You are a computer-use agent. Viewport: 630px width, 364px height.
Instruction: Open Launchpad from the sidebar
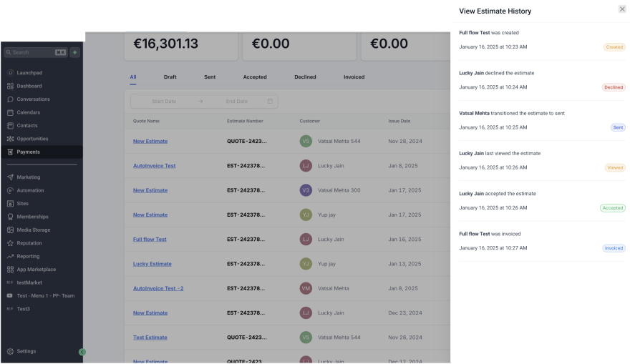click(29, 73)
